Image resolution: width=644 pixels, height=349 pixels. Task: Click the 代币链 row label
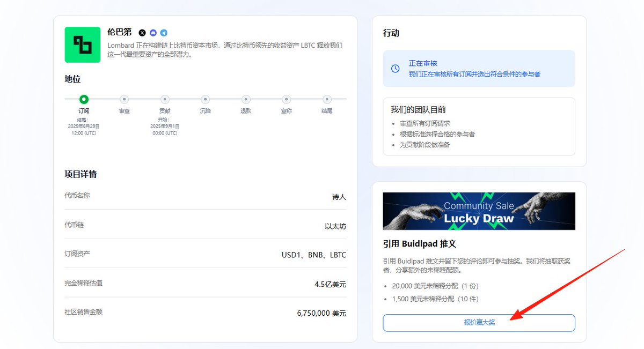[74, 225]
